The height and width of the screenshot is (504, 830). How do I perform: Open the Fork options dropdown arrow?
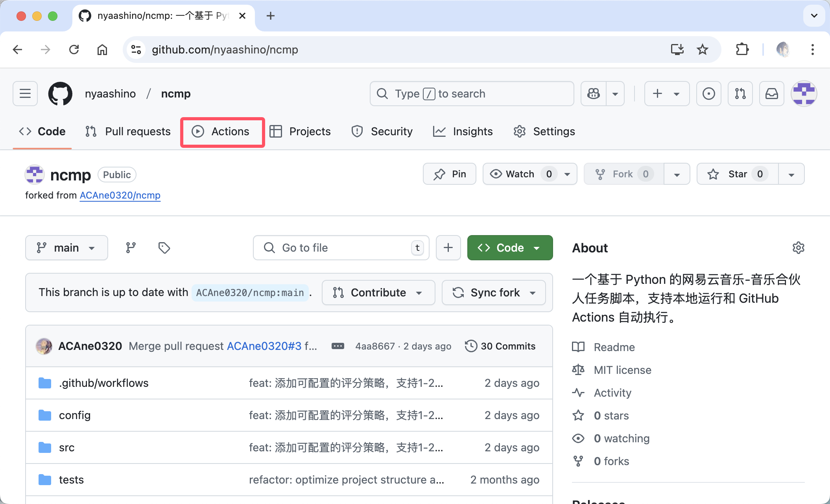[x=677, y=174]
